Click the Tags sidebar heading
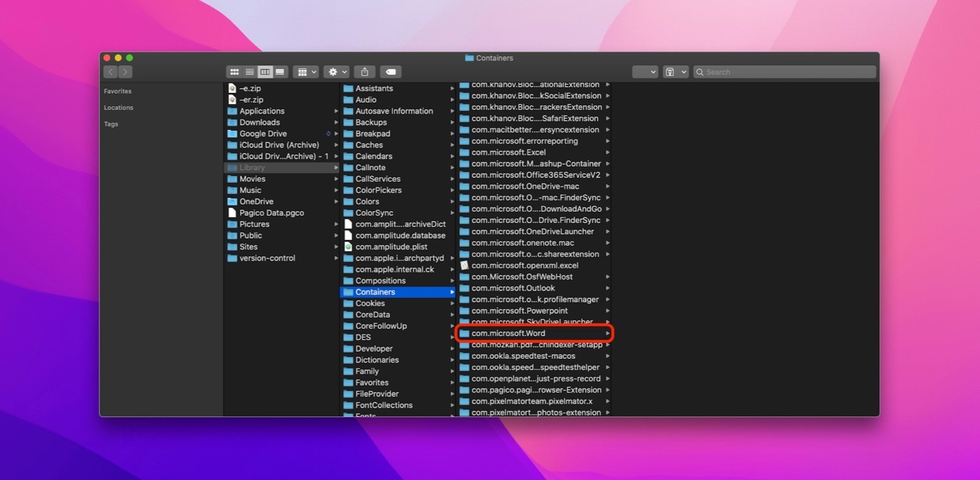This screenshot has width=980, height=480. [111, 124]
